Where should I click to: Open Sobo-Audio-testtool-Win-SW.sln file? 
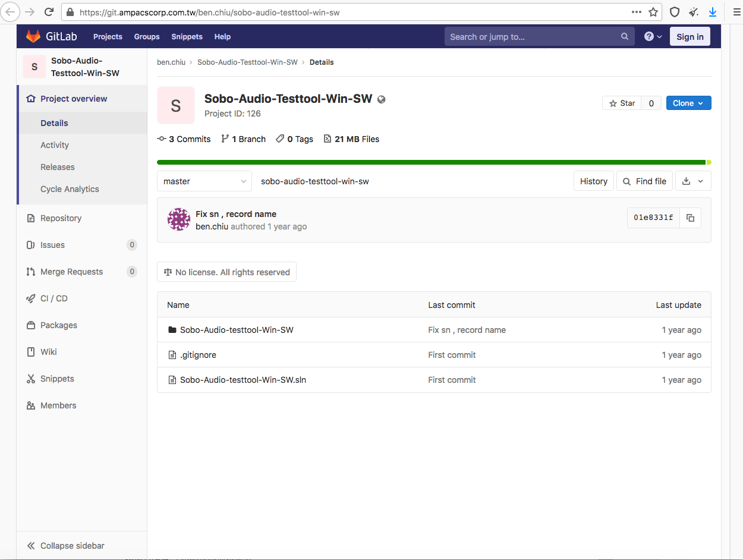[243, 380]
